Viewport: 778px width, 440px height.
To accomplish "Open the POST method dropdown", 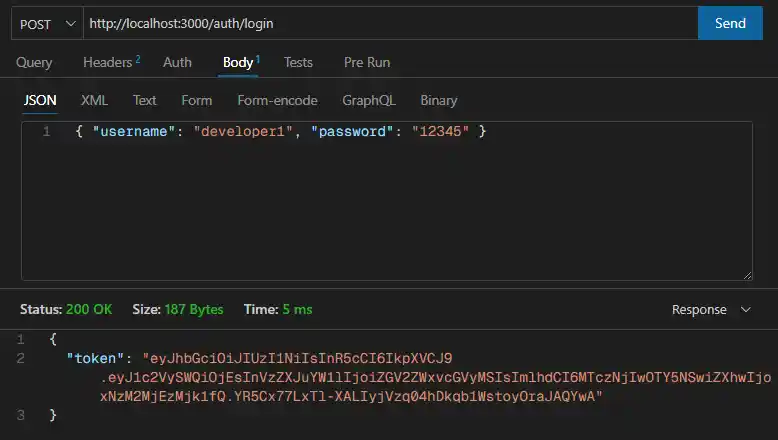I will pyautogui.click(x=47, y=24).
